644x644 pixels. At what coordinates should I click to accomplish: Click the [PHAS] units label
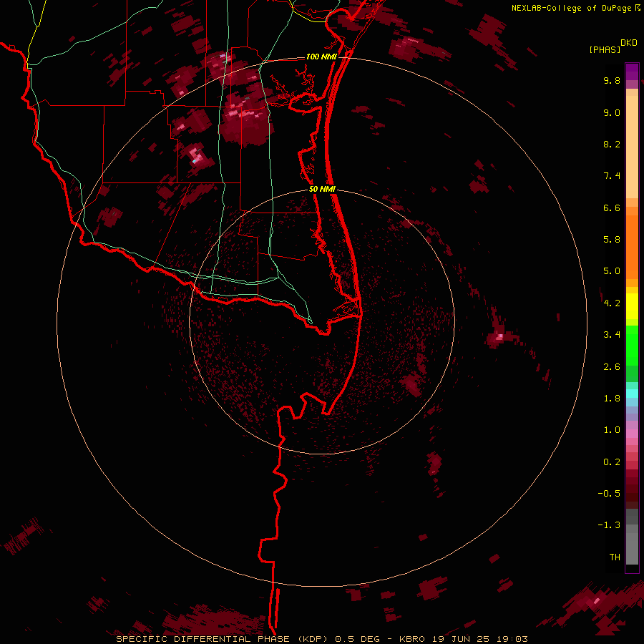605,49
